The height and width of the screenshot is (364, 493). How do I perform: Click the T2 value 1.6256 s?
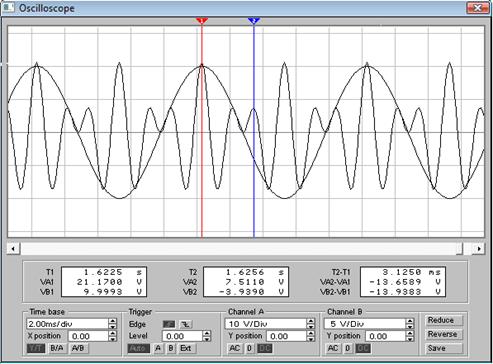click(x=254, y=272)
